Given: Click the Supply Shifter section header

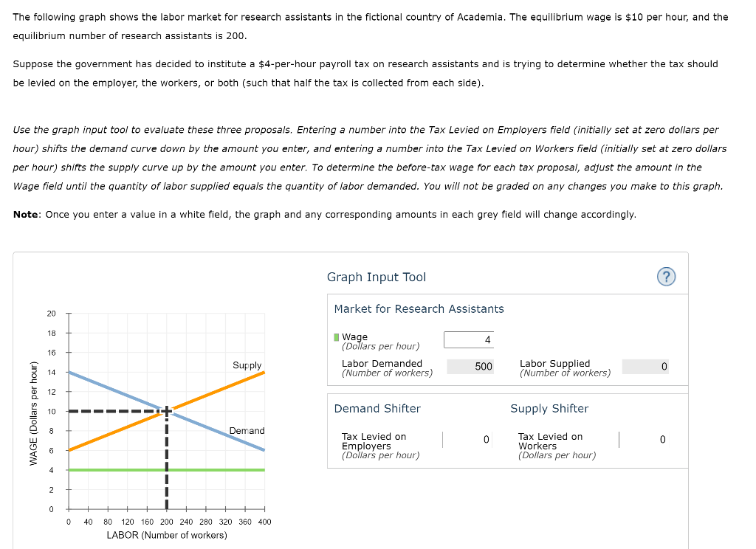Looking at the screenshot, I should pyautogui.click(x=549, y=408).
